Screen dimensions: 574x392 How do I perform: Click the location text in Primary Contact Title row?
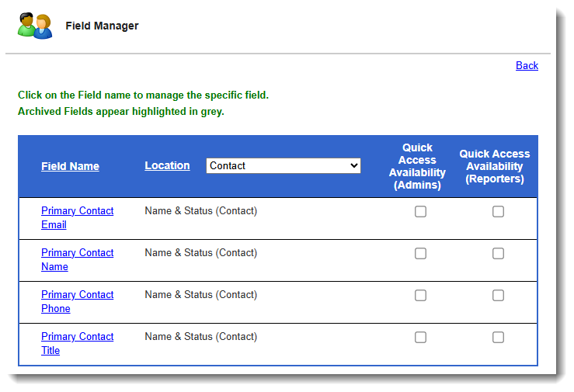(201, 336)
